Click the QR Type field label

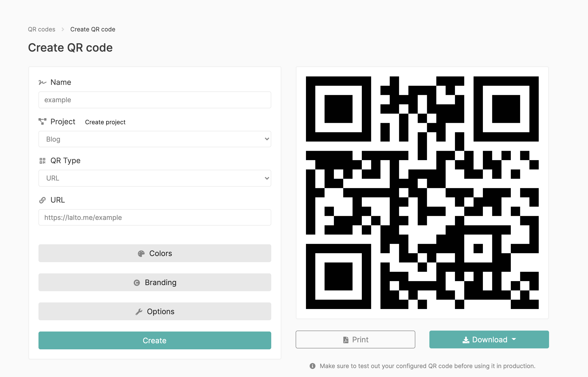click(x=65, y=161)
